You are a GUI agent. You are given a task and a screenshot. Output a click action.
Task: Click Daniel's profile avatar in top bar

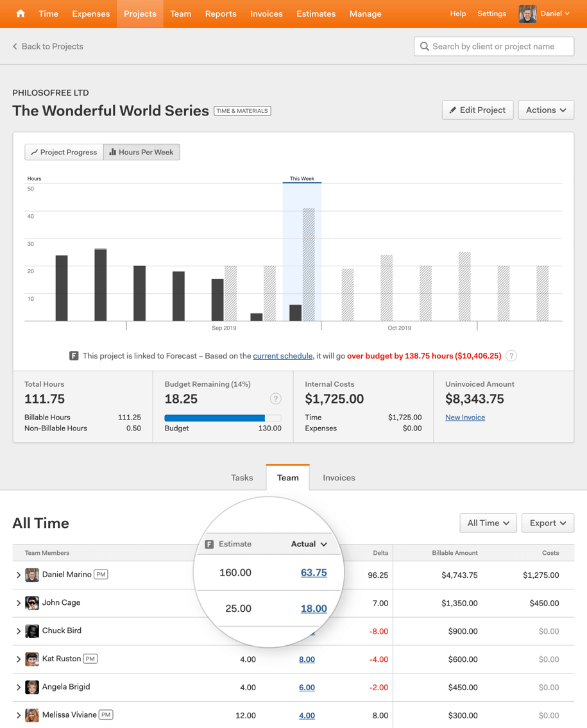(x=527, y=13)
